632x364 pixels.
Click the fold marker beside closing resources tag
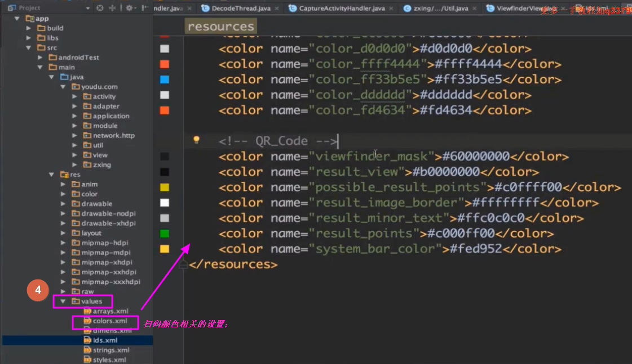coord(183,264)
